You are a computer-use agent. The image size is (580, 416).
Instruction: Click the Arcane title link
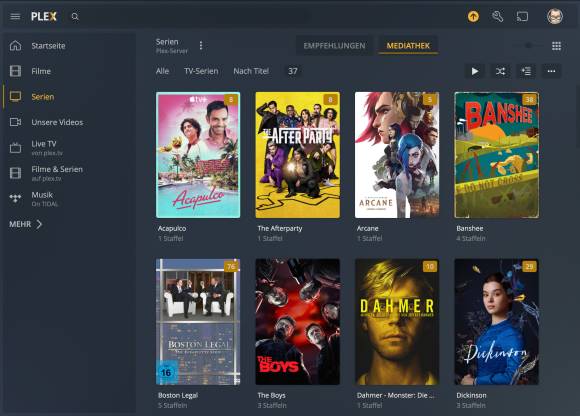click(x=367, y=229)
